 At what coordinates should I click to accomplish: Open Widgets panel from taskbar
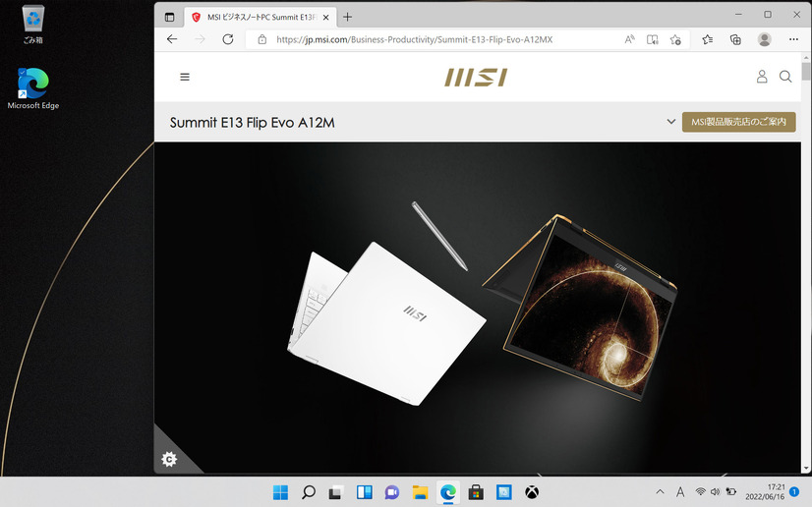[x=365, y=492]
